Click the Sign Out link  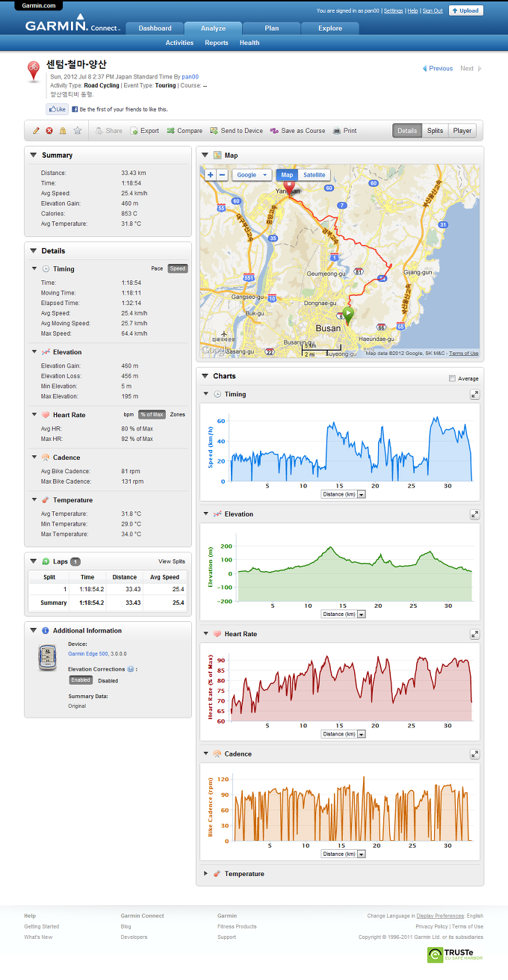433,11
